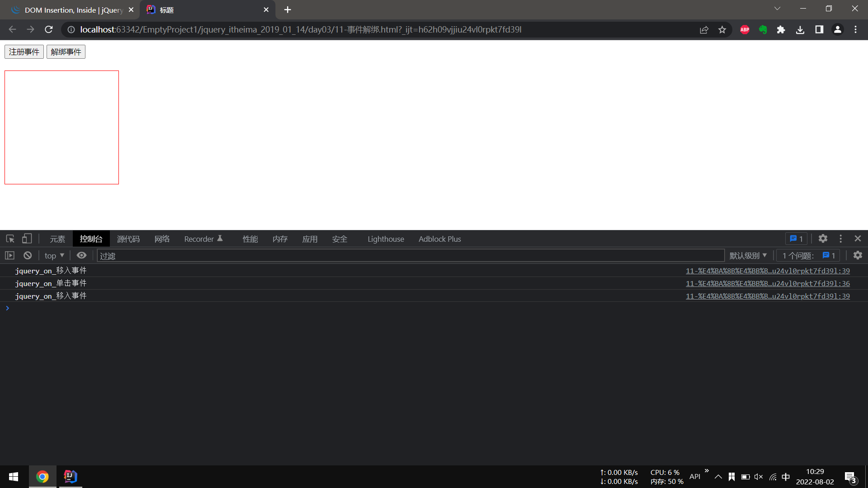Reload the current page
The image size is (868, 488).
pos(49,29)
